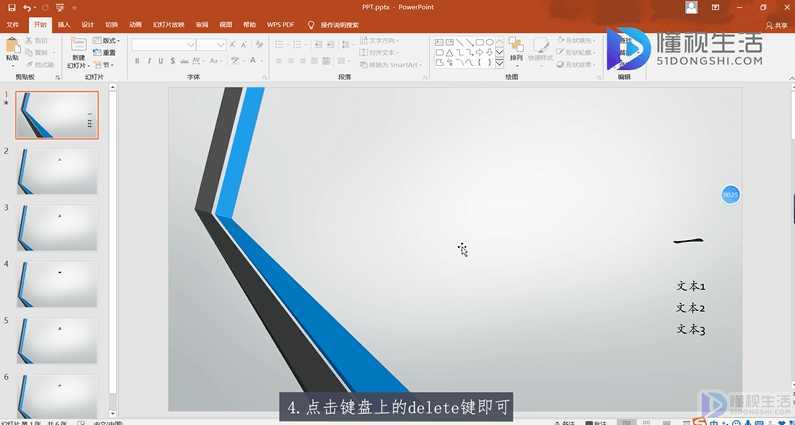This screenshot has height=425, width=795.
Task: Expand the shapes gallery More arrow
Action: 499,63
